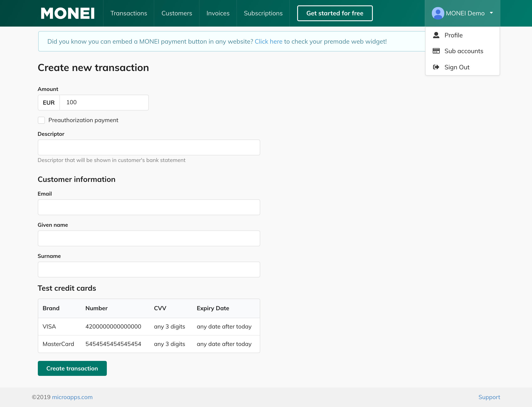
Task: Open the Customers section
Action: tap(177, 13)
